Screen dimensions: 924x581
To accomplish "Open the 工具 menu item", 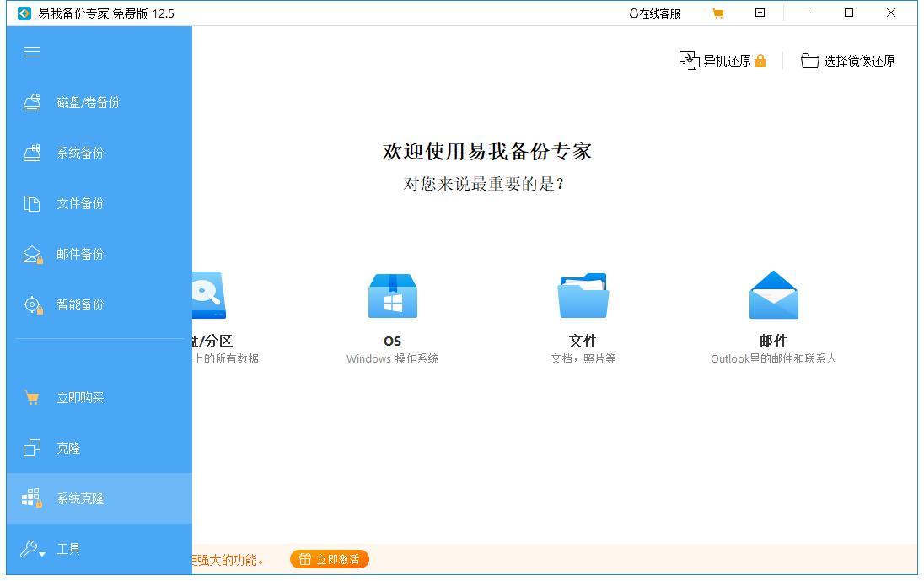I will click(69, 549).
